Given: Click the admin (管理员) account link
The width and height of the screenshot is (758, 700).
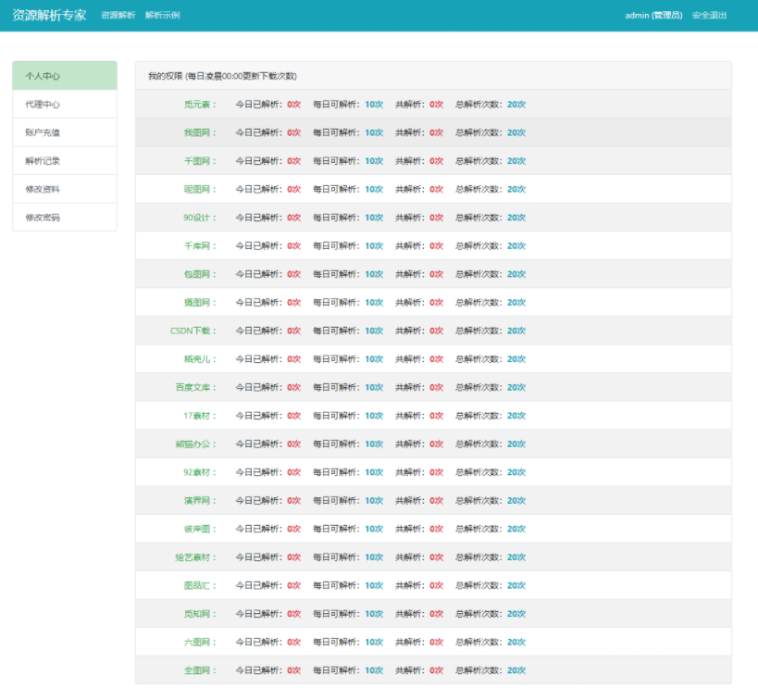Looking at the screenshot, I should tap(653, 16).
